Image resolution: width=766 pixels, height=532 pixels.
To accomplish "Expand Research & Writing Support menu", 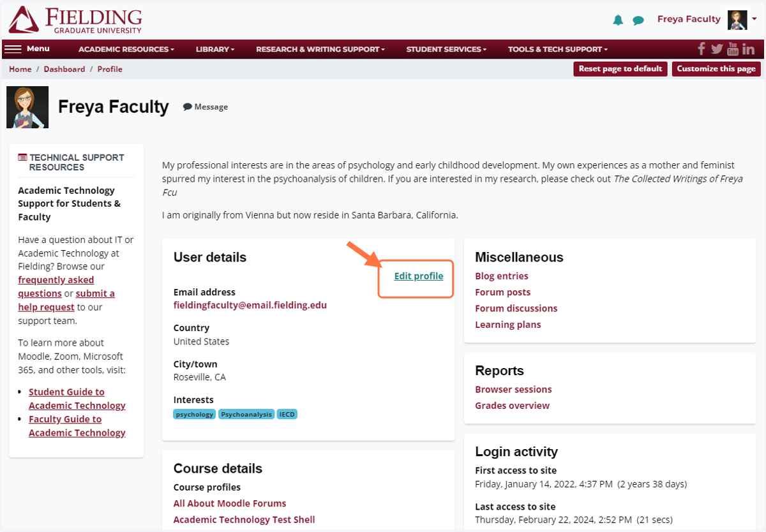I will [x=320, y=49].
